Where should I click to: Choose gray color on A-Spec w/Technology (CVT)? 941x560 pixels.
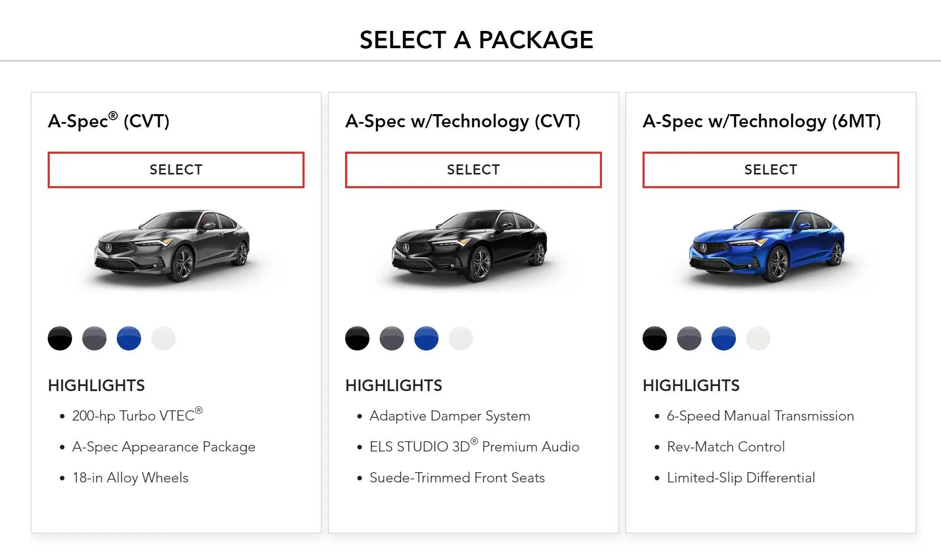[391, 338]
